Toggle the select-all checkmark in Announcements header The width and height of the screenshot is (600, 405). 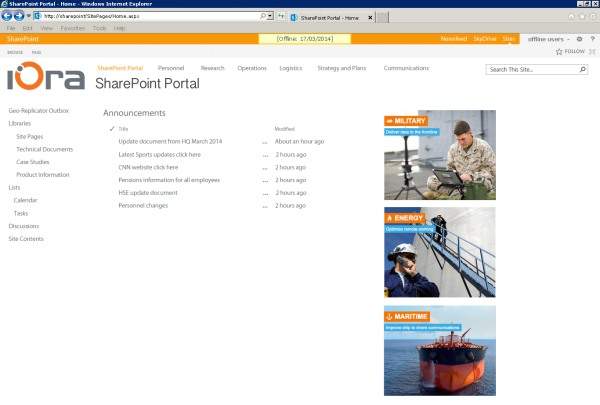pos(112,129)
